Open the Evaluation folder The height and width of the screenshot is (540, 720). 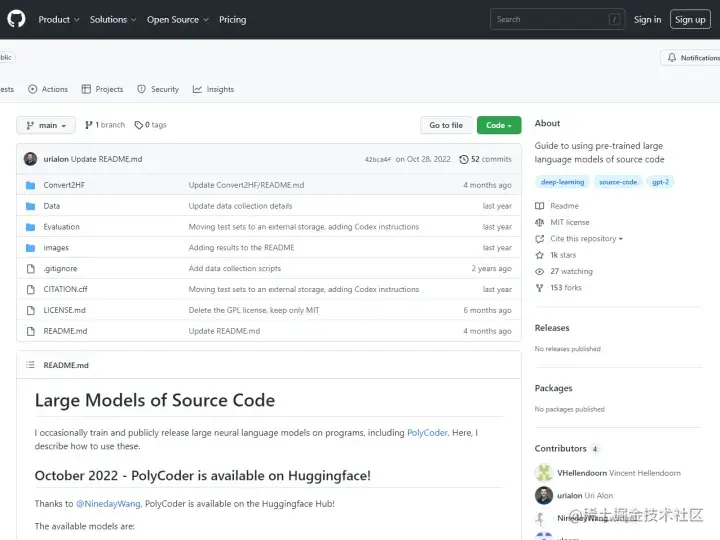coord(62,227)
